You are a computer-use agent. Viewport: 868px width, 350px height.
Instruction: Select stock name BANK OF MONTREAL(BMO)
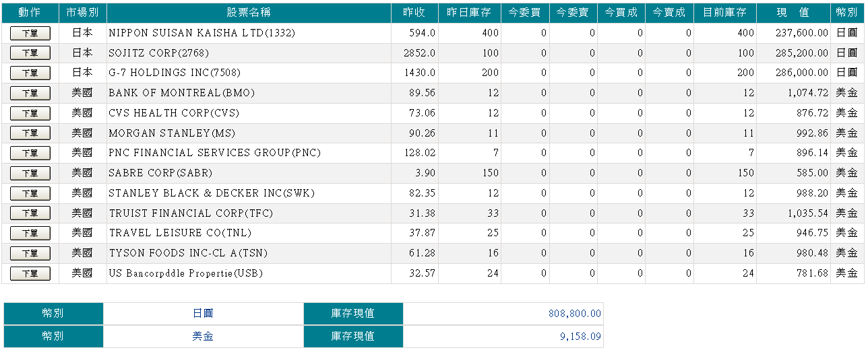click(182, 93)
